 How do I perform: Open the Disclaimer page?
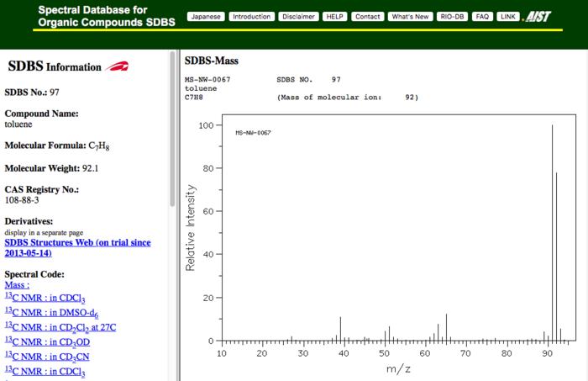pos(298,16)
